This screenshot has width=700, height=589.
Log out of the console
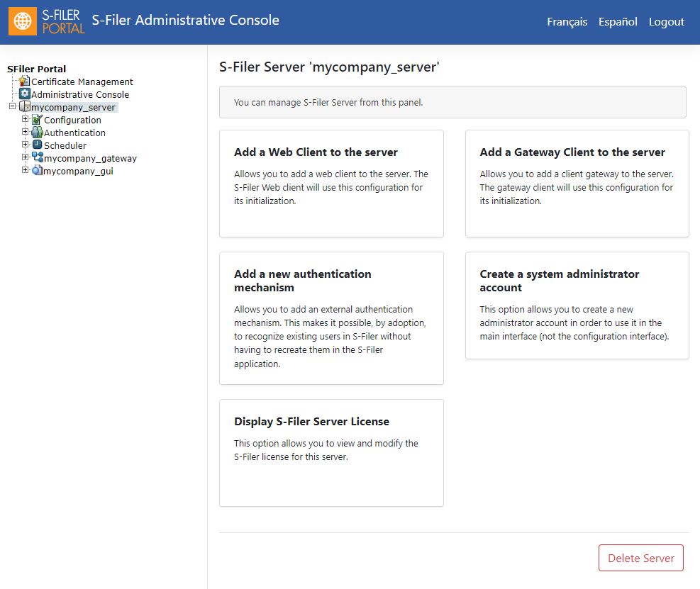[666, 21]
